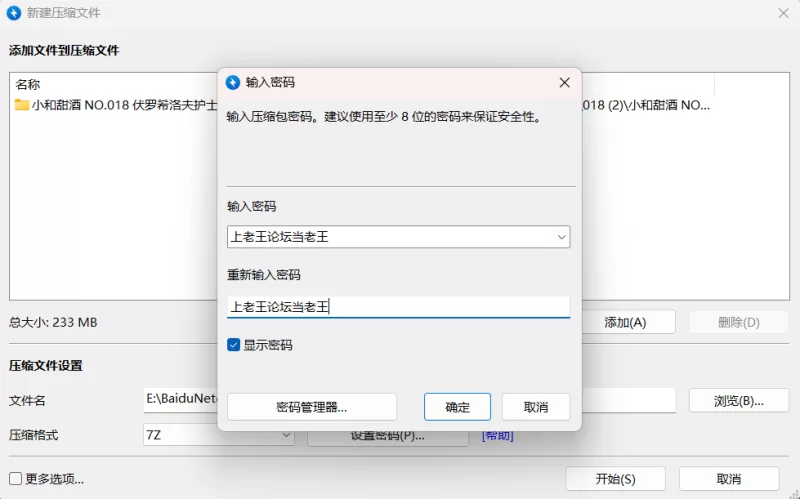Close the 输入密码 dialog
Image resolution: width=800 pixels, height=499 pixels.
564,83
